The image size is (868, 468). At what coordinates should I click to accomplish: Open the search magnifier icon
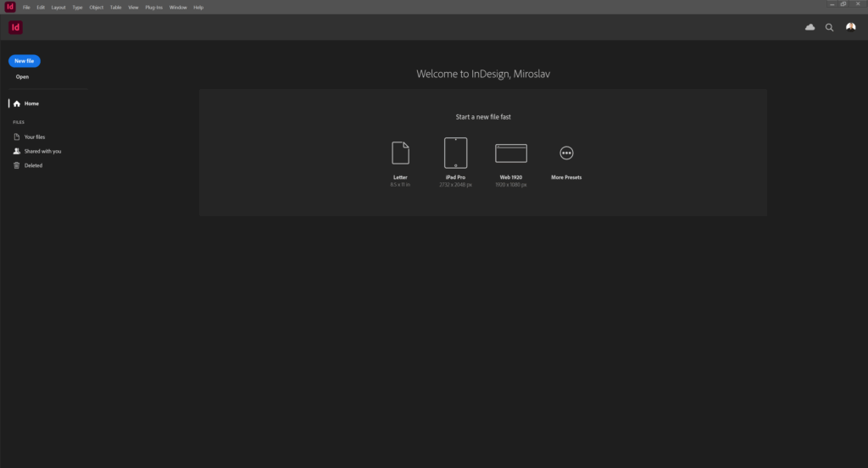click(x=830, y=27)
